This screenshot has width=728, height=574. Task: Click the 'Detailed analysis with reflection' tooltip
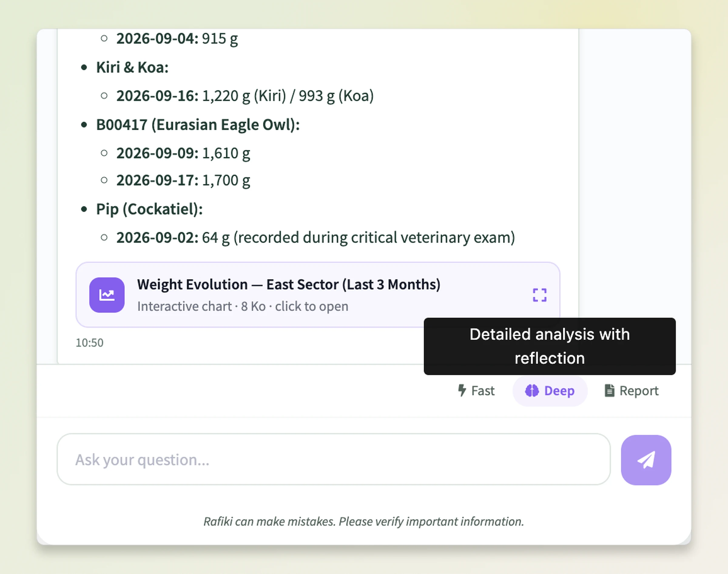pos(550,346)
